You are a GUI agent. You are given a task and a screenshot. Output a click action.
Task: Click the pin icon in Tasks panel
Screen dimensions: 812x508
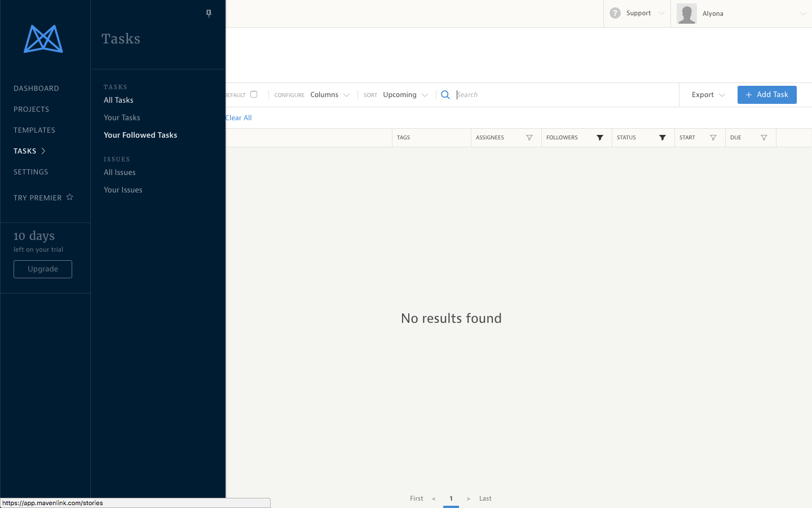(x=209, y=14)
